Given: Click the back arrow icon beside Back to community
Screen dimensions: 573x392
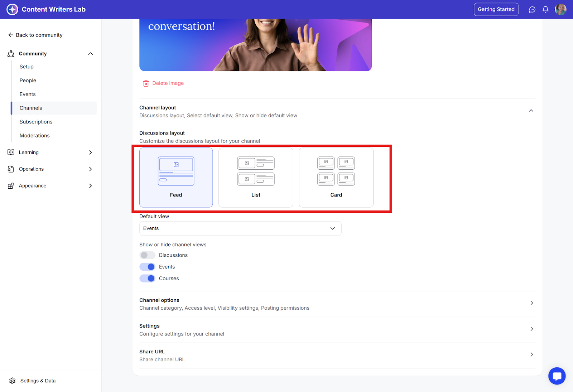Looking at the screenshot, I should [11, 35].
